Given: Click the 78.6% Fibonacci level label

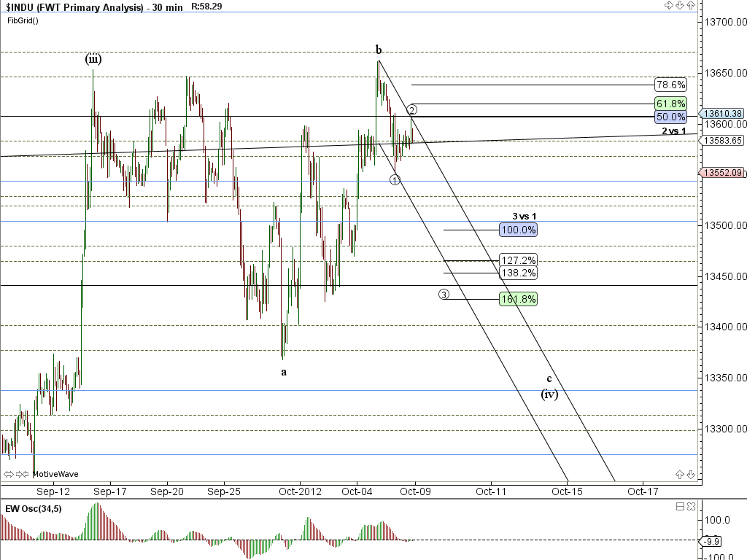Looking at the screenshot, I should point(670,85).
